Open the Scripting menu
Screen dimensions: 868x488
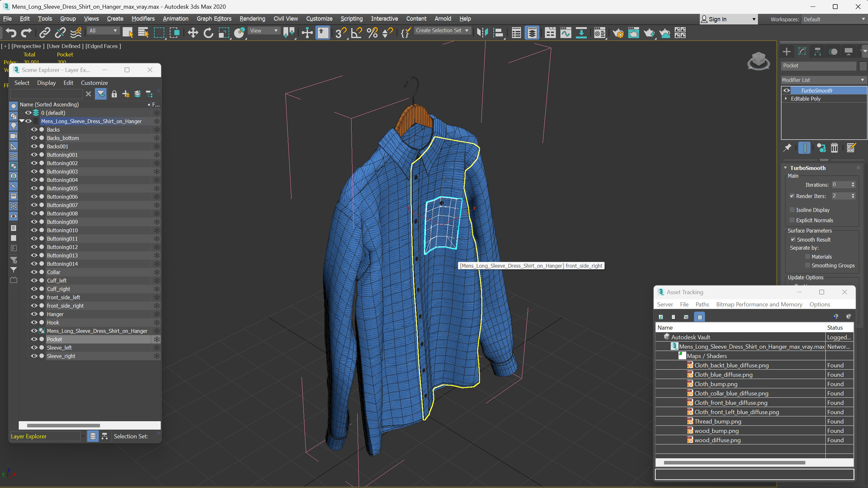pos(352,18)
